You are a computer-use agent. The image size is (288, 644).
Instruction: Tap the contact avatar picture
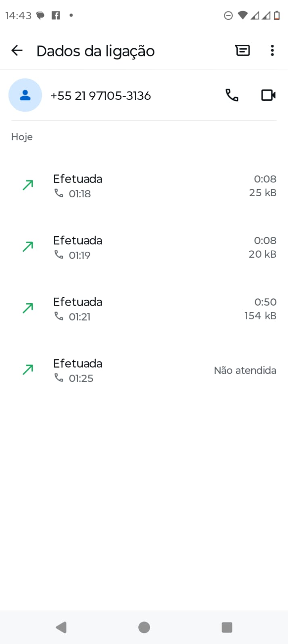coord(25,95)
